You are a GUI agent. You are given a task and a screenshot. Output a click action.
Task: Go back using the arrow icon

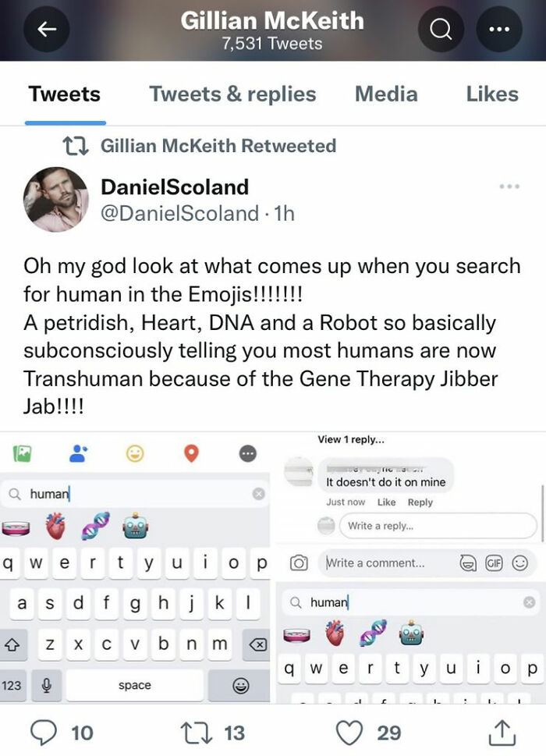point(46,30)
